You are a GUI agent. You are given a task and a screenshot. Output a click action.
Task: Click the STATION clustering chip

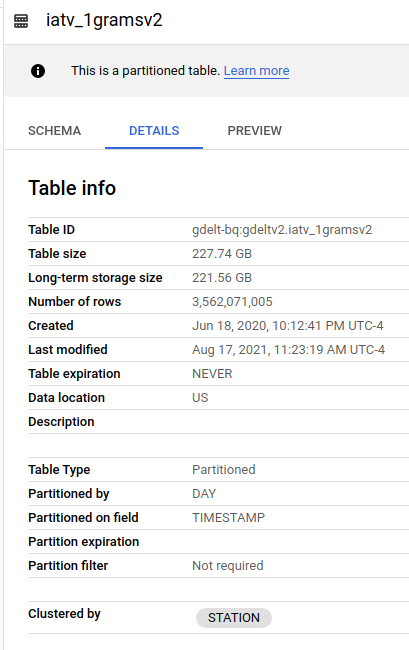pyautogui.click(x=234, y=618)
